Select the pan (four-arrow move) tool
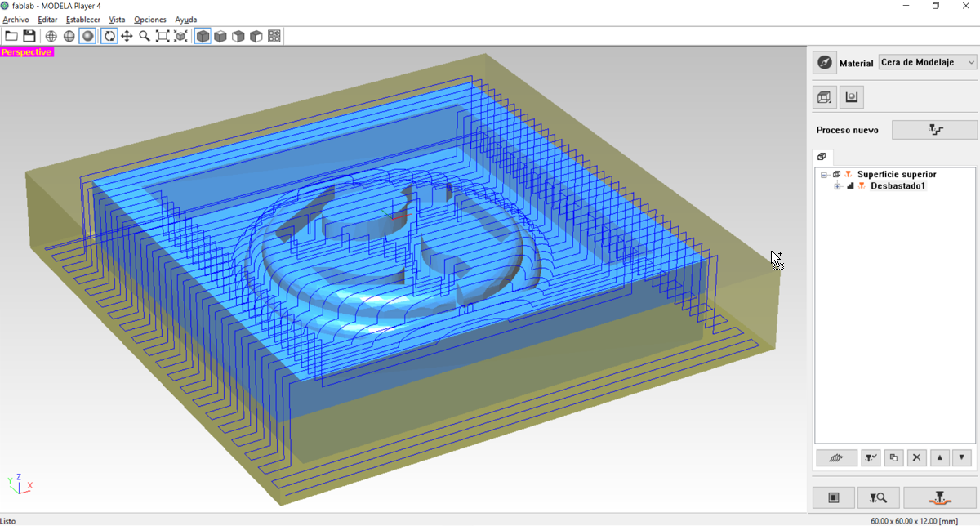 point(127,36)
